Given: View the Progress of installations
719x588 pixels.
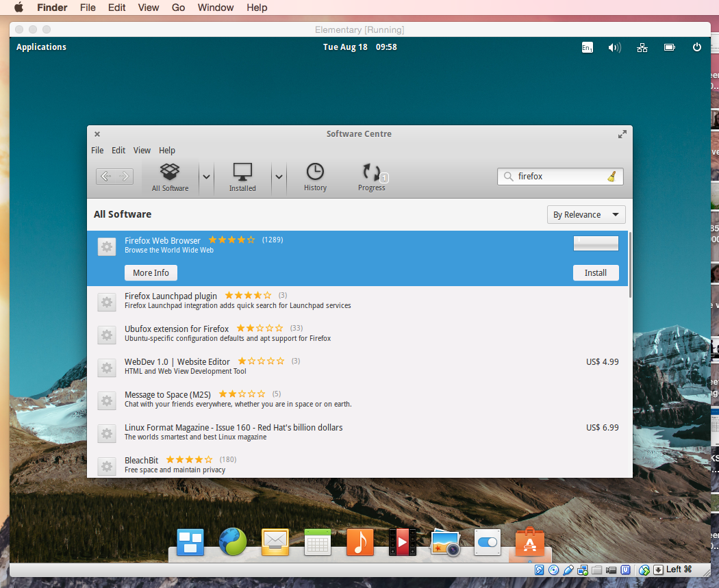Looking at the screenshot, I should tap(372, 177).
